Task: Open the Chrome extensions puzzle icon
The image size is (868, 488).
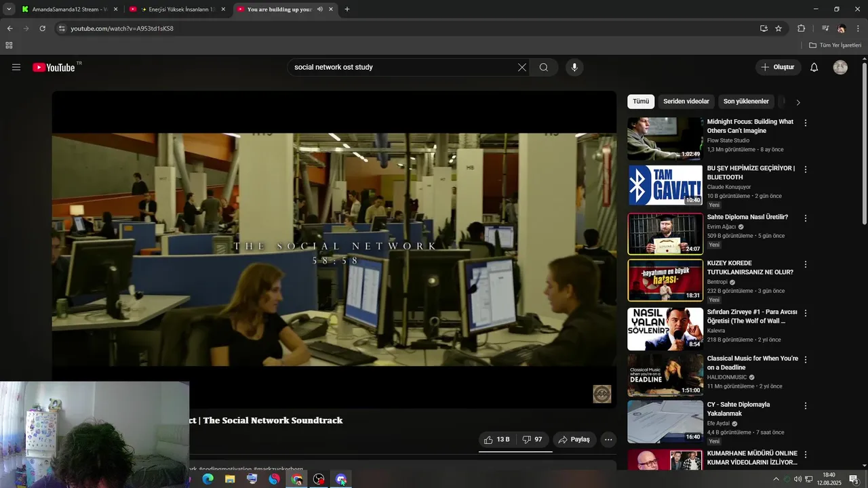Action: coord(802,28)
